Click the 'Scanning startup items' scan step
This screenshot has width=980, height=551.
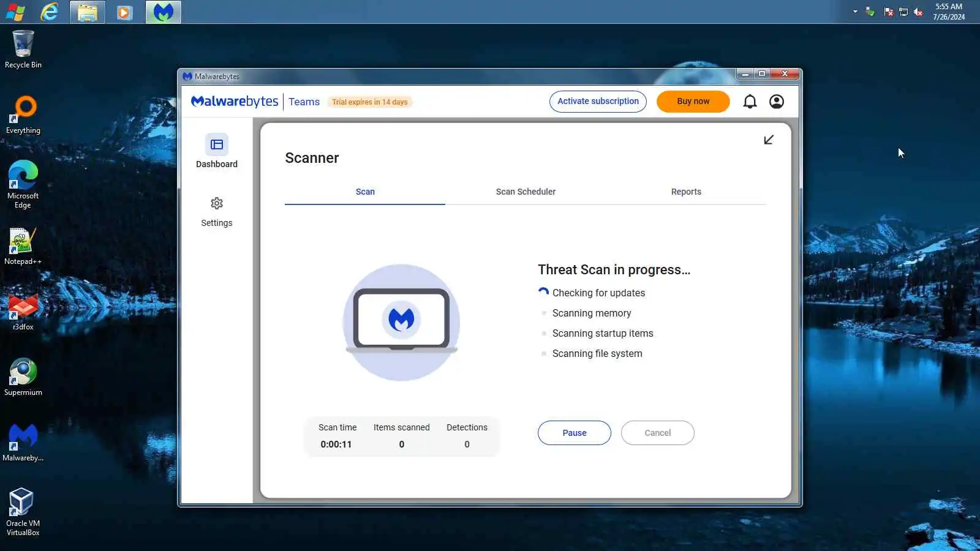click(603, 333)
